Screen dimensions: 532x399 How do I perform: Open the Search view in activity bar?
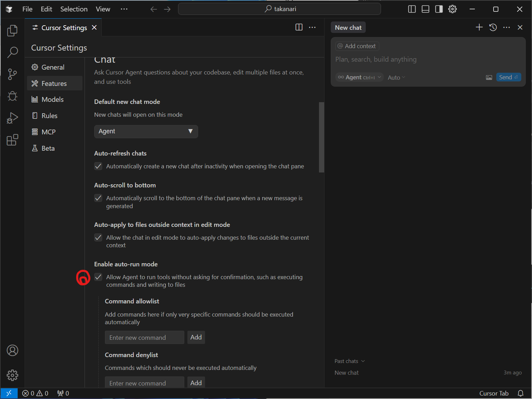pos(12,52)
